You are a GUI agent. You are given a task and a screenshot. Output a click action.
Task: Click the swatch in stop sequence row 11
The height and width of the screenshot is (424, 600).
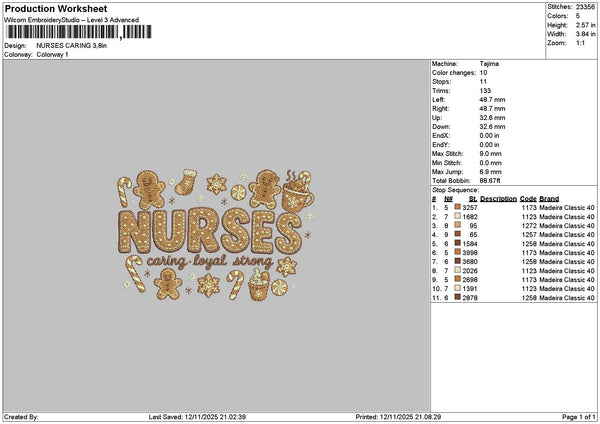[457, 297]
